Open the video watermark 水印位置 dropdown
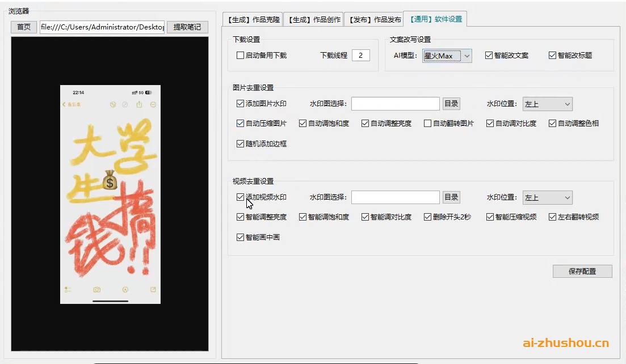626x364 pixels. 547,197
